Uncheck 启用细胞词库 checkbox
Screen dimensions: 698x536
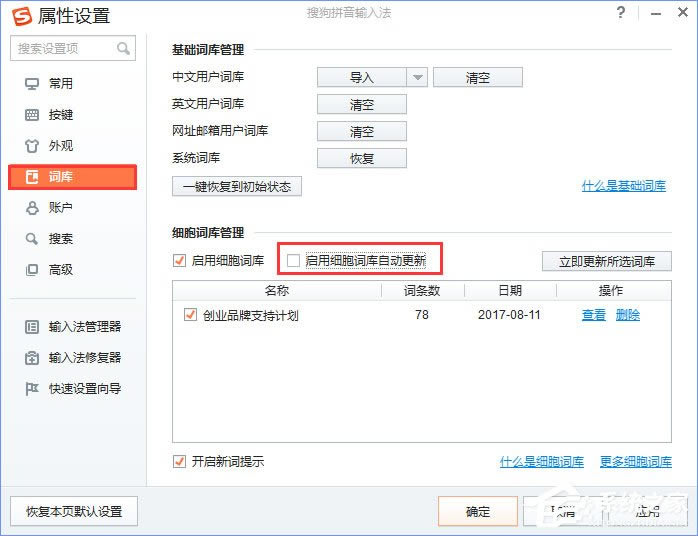tap(180, 261)
